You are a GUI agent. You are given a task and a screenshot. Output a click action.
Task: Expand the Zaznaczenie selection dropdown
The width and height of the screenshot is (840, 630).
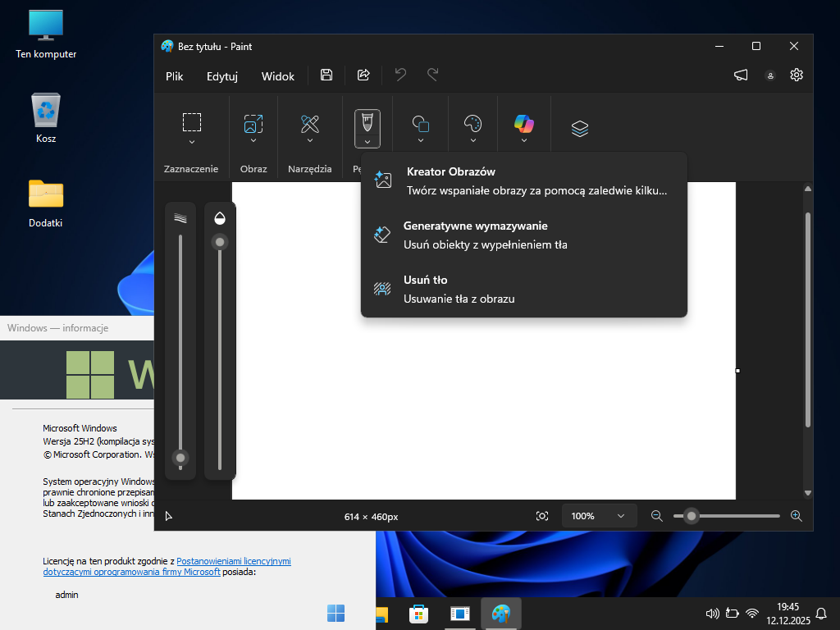192,142
